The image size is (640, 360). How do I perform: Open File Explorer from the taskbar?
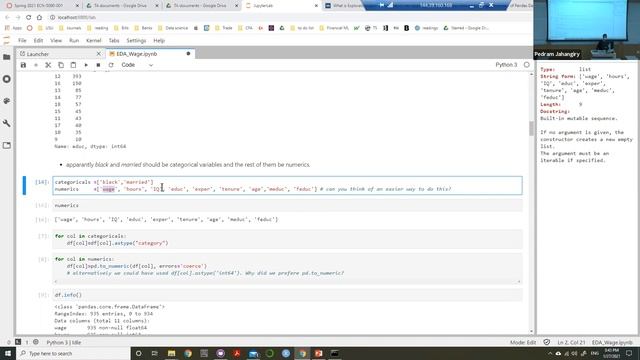[171, 353]
